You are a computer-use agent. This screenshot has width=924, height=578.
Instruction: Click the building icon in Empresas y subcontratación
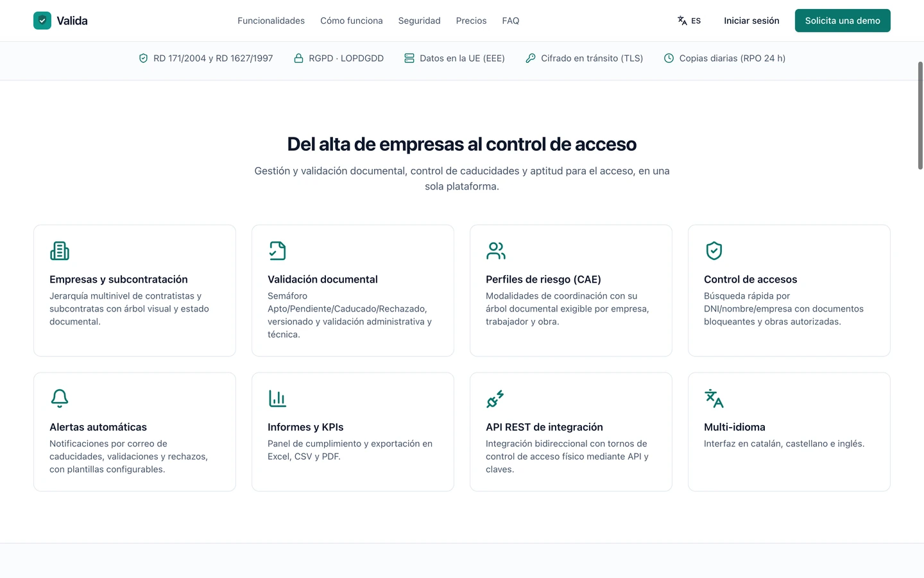[x=60, y=250]
